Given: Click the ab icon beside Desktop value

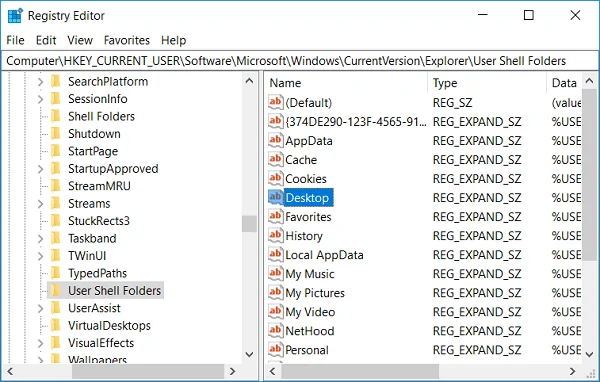Looking at the screenshot, I should (x=276, y=198).
